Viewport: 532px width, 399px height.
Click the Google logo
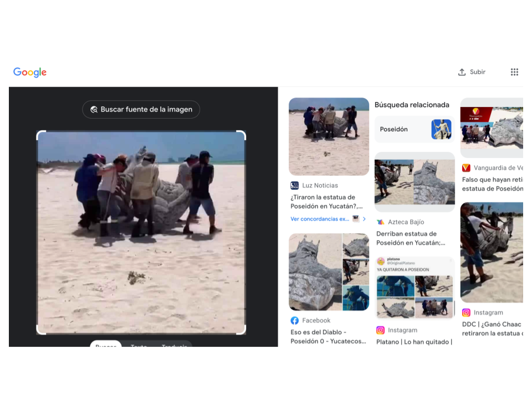click(x=30, y=72)
